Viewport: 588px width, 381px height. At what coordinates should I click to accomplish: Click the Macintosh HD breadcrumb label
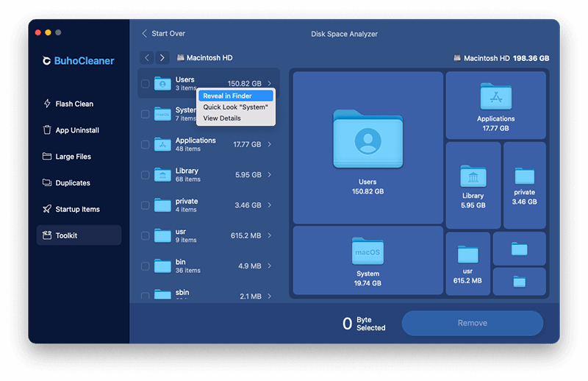coord(209,57)
